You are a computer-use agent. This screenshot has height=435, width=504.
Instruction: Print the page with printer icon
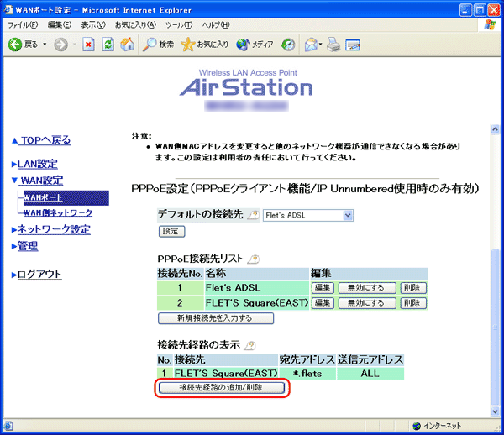[333, 45]
